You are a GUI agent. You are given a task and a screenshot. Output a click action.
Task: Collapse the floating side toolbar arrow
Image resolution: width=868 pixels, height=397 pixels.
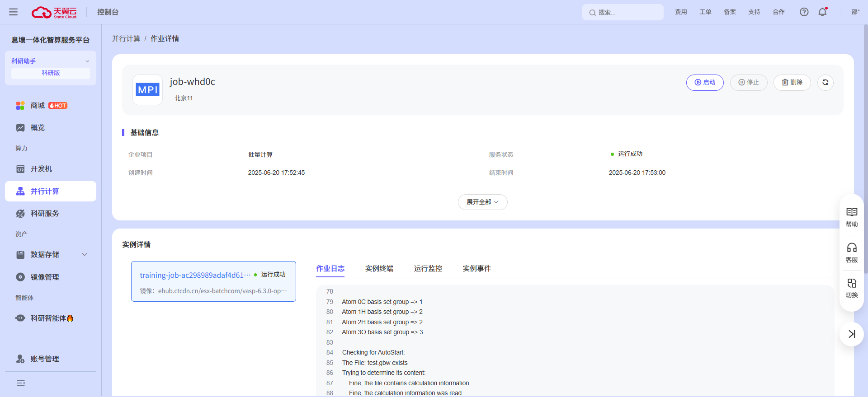[x=852, y=334]
